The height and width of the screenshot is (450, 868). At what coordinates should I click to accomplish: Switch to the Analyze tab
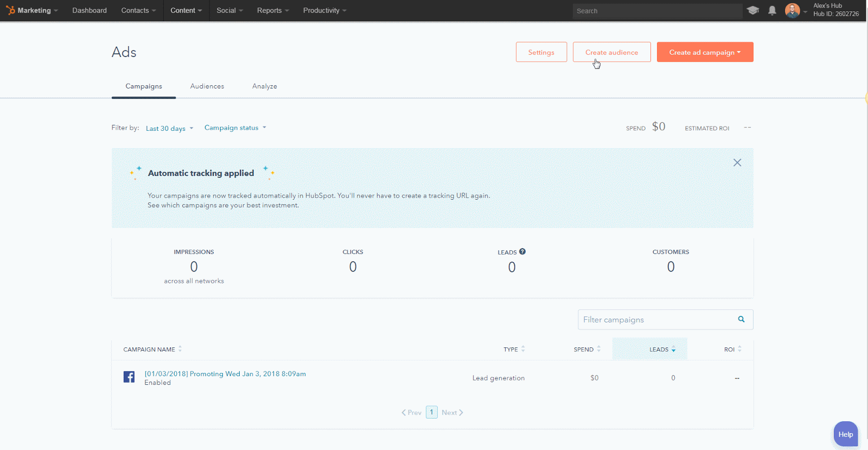coord(264,86)
